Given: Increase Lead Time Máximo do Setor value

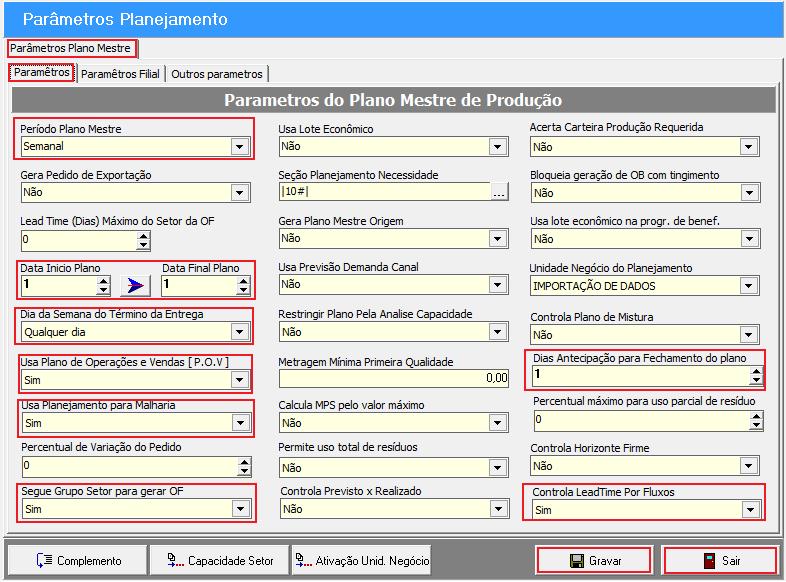Looking at the screenshot, I should [143, 235].
